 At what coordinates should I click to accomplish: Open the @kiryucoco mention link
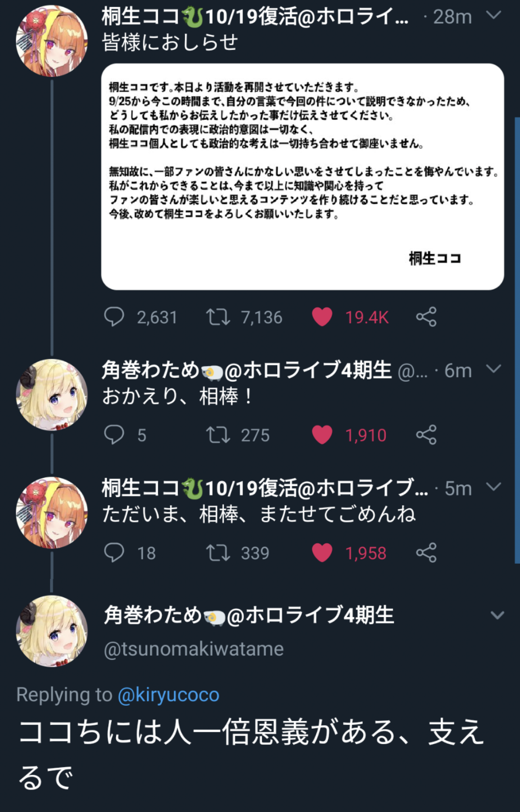(x=169, y=695)
